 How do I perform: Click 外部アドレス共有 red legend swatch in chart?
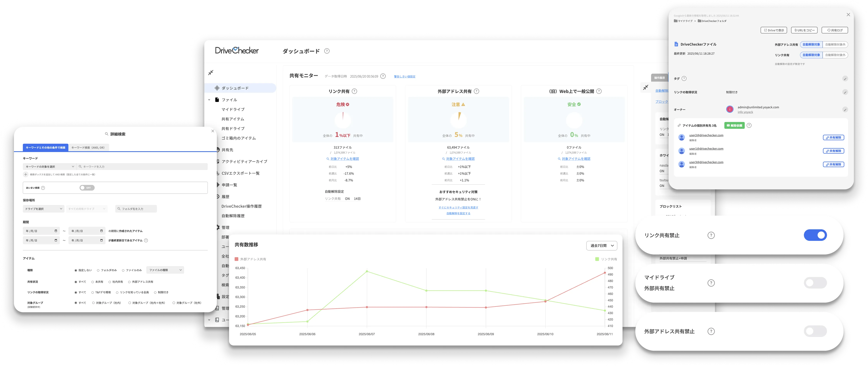[x=237, y=259]
